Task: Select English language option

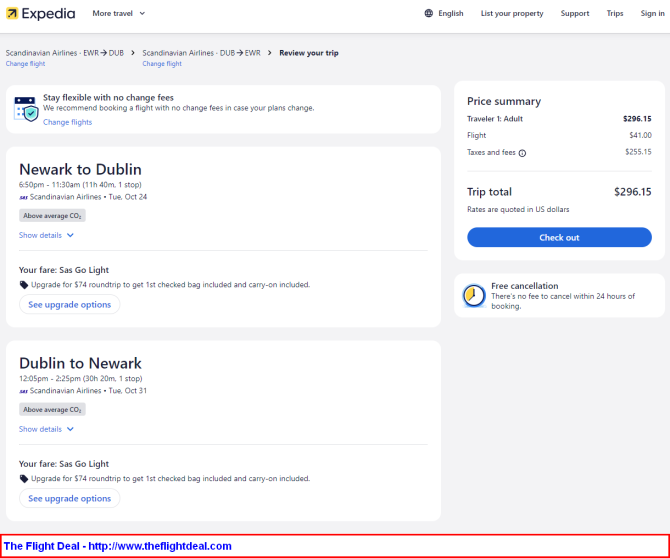Action: click(450, 13)
